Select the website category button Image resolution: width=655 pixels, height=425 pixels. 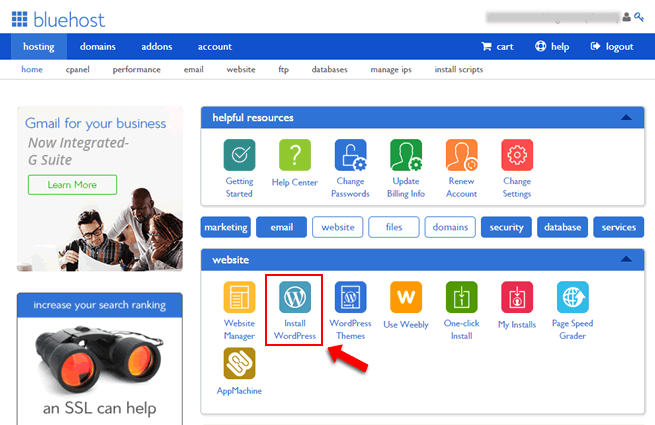338,227
